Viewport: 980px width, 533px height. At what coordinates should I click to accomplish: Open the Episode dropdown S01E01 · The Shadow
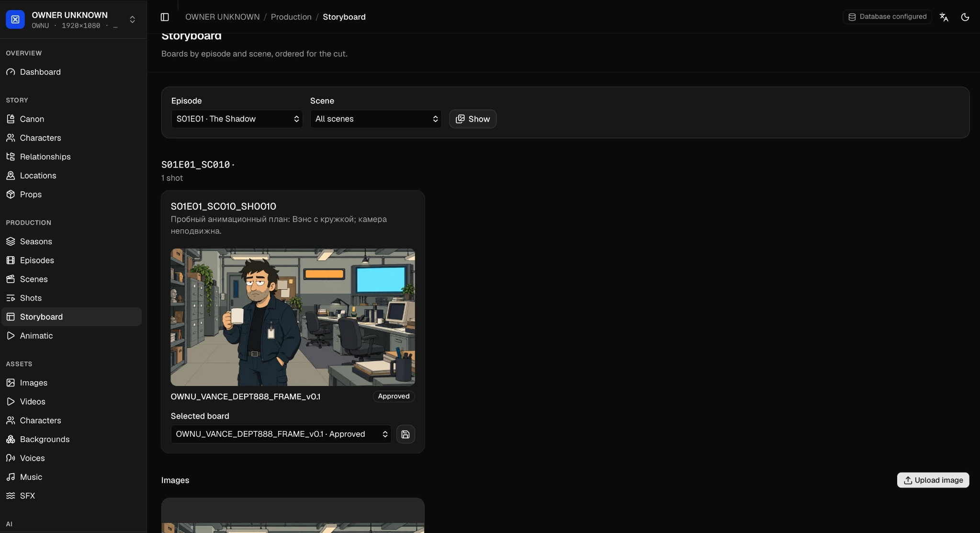tap(237, 119)
